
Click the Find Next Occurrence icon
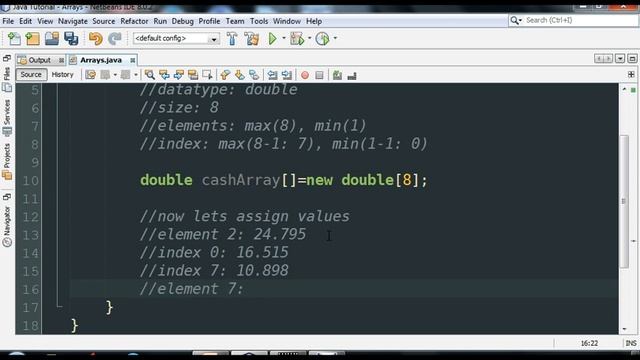coord(179,75)
